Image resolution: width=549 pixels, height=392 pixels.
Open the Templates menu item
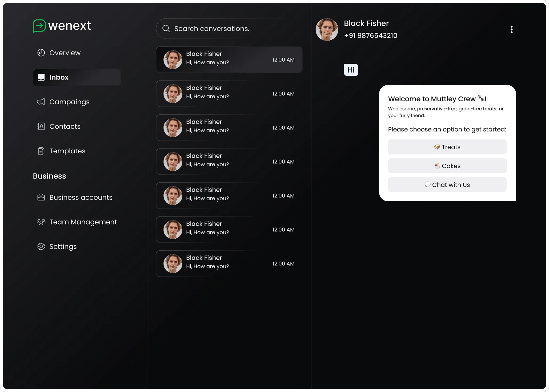(x=67, y=151)
